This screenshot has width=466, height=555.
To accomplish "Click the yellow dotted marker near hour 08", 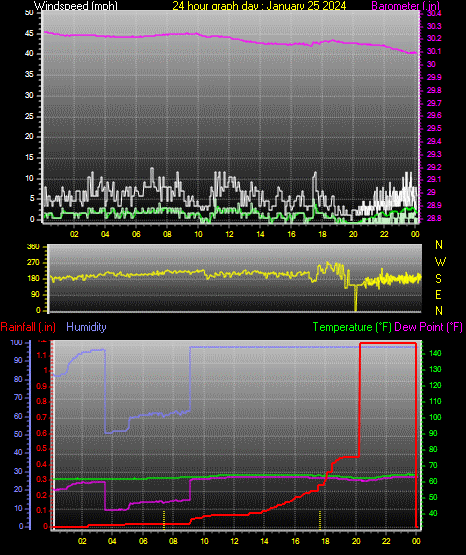I will point(164,520).
